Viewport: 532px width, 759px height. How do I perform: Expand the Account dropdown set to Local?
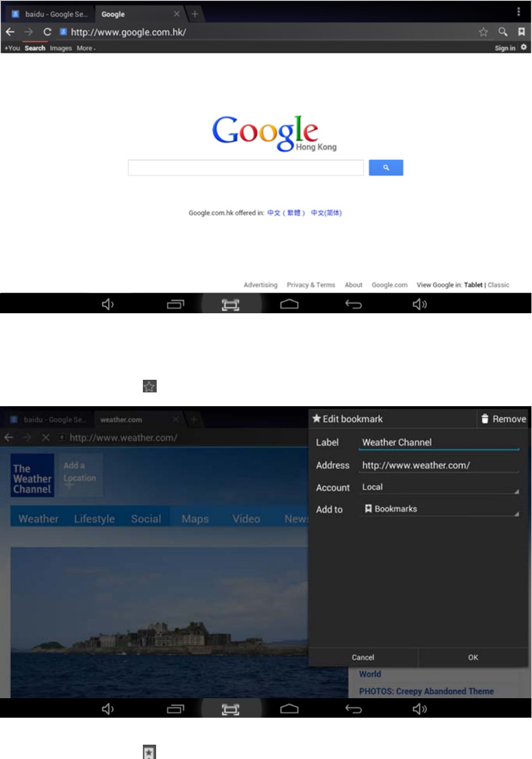439,487
